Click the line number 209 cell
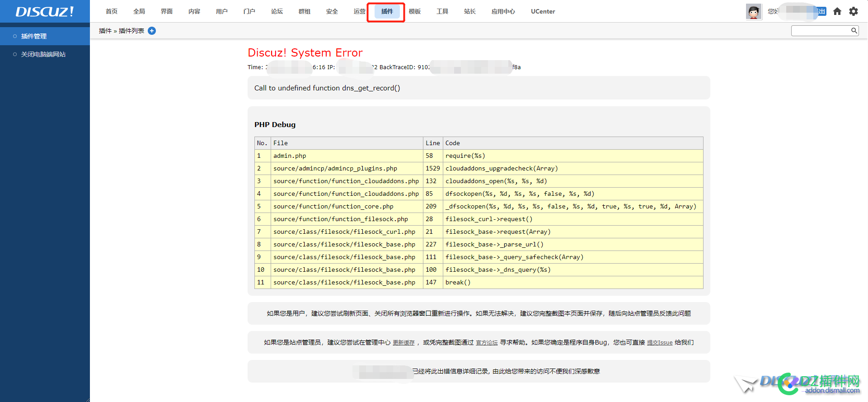The width and height of the screenshot is (868, 402). (x=433, y=206)
